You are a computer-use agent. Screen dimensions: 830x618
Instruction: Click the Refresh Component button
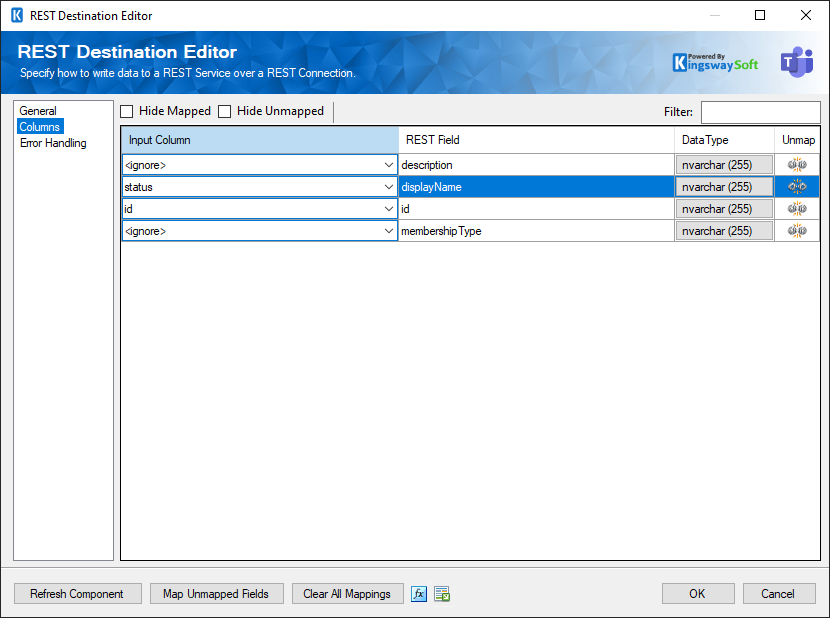click(77, 593)
